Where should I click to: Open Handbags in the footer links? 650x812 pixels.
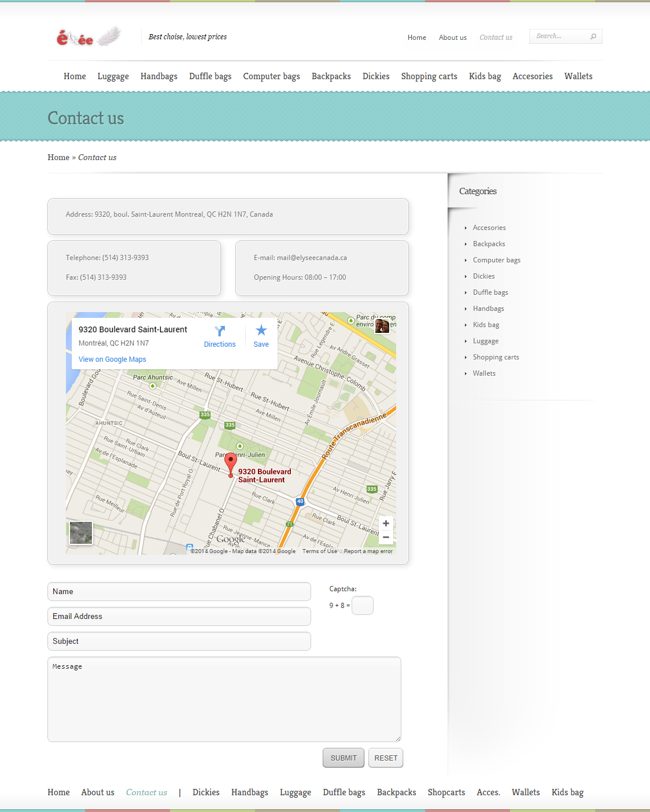pyautogui.click(x=250, y=792)
